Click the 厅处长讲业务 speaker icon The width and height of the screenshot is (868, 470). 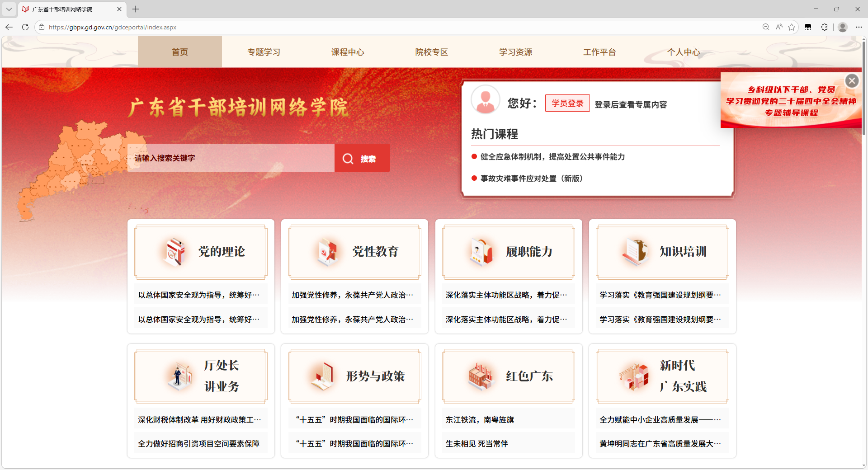(x=180, y=376)
